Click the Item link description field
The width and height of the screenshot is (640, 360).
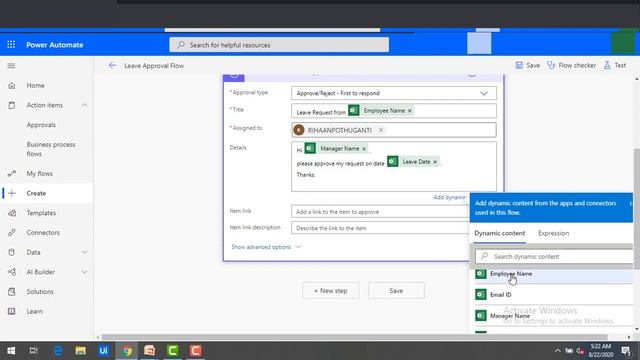[x=380, y=228]
